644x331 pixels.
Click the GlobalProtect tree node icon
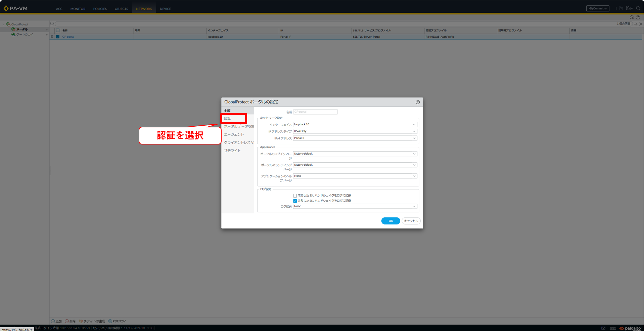tap(8, 24)
